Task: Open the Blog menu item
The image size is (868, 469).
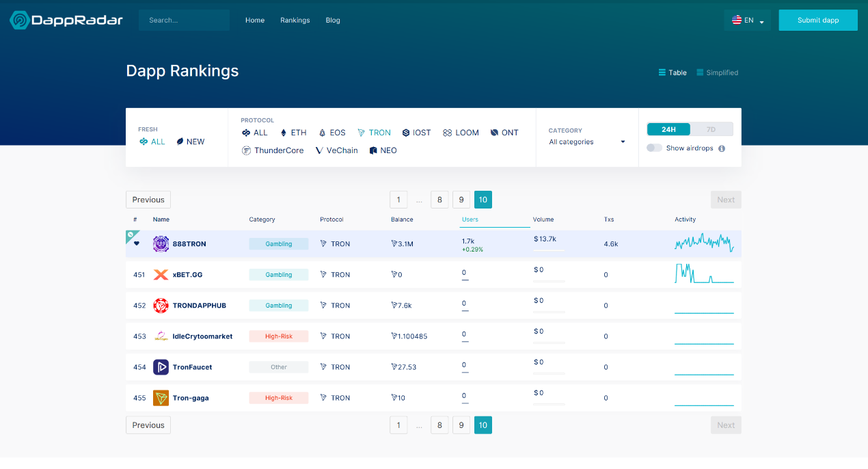Action: click(333, 21)
